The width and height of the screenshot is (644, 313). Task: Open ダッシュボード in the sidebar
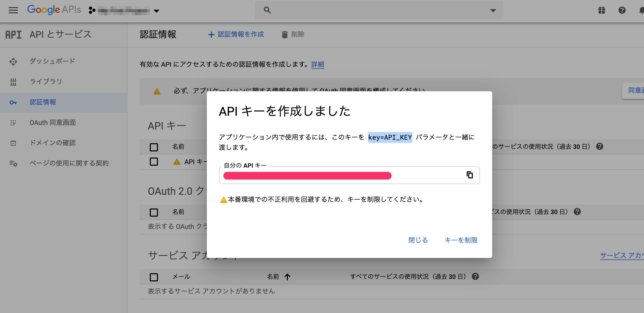click(x=52, y=61)
